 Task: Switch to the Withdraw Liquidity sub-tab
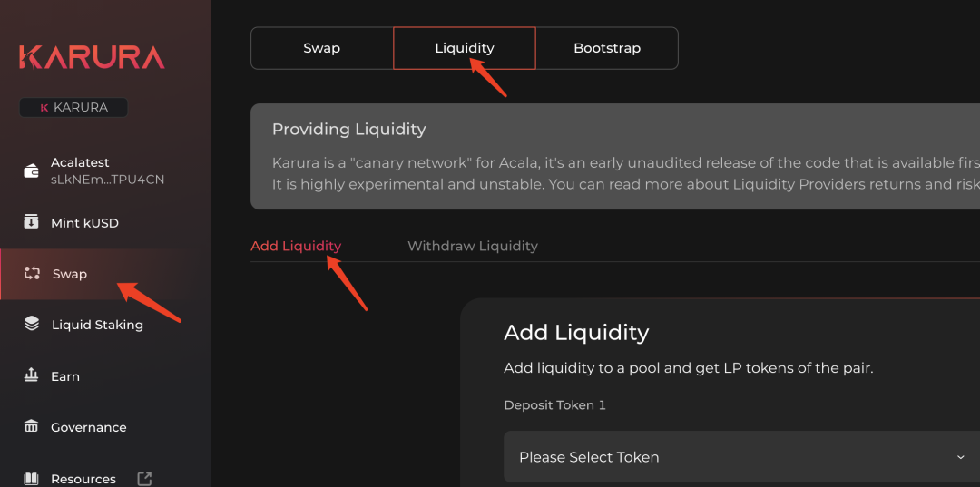point(472,246)
